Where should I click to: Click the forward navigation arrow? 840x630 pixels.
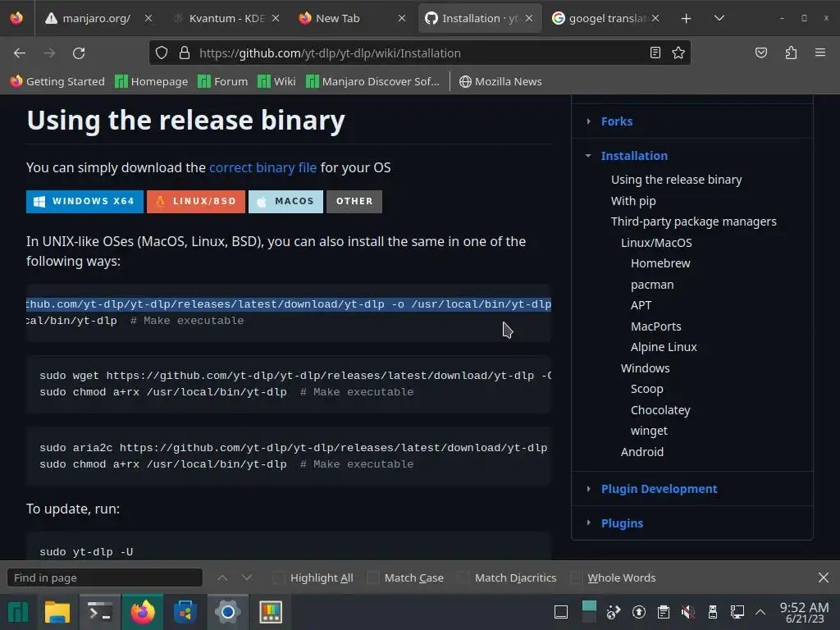(49, 53)
